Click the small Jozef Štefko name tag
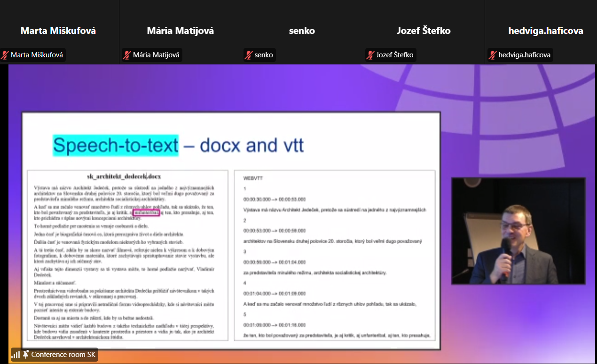 395,55
